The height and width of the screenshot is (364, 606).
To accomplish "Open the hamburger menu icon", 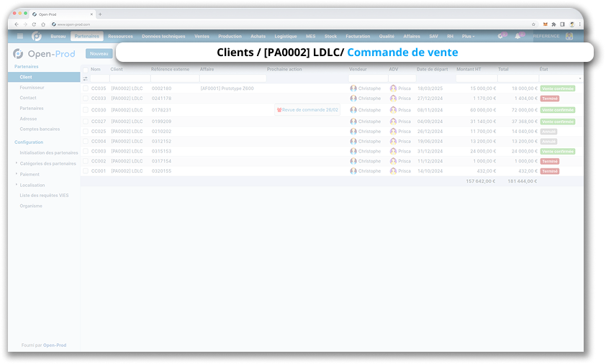I will (20, 36).
